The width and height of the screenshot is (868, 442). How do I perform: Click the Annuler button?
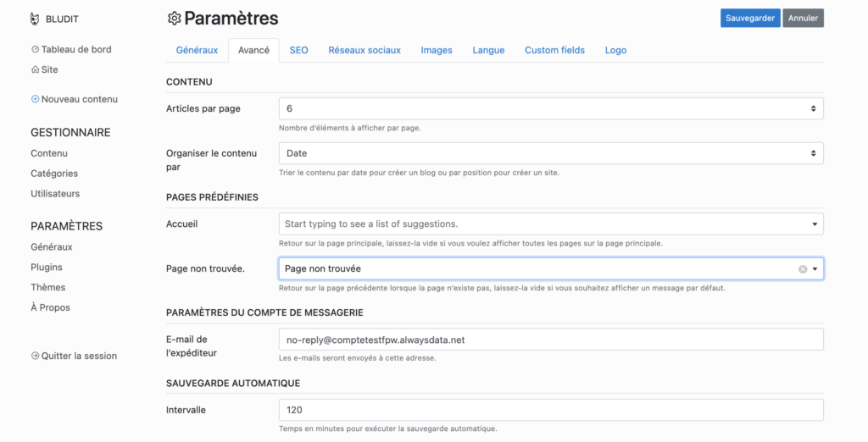point(804,19)
